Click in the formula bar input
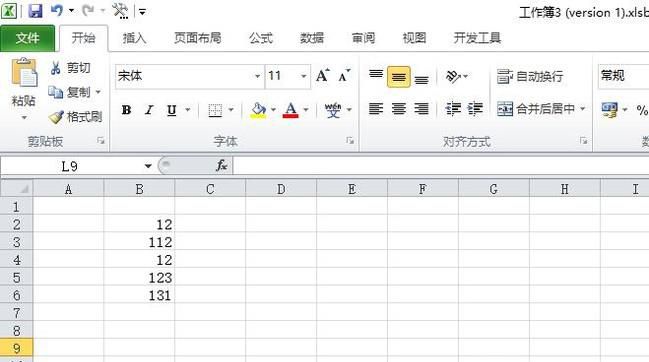Screen dimensions: 649x362 tap(441, 166)
